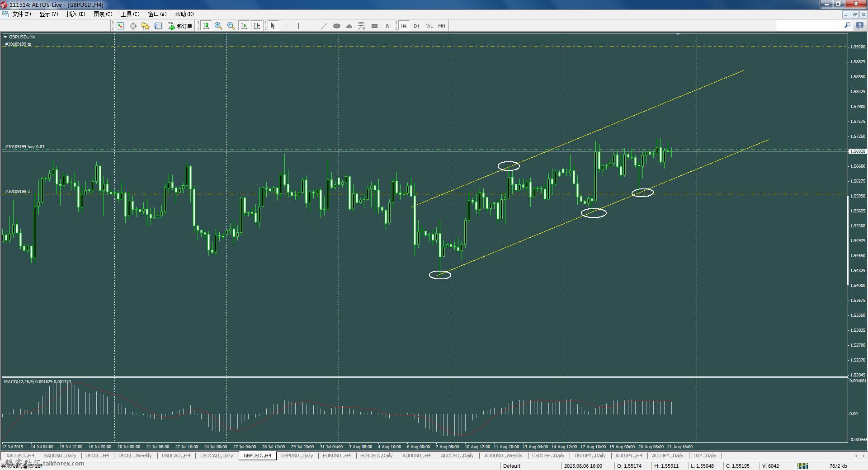The height and width of the screenshot is (470, 868).
Task: Select the Fibonacci retracement tool
Action: click(362, 26)
